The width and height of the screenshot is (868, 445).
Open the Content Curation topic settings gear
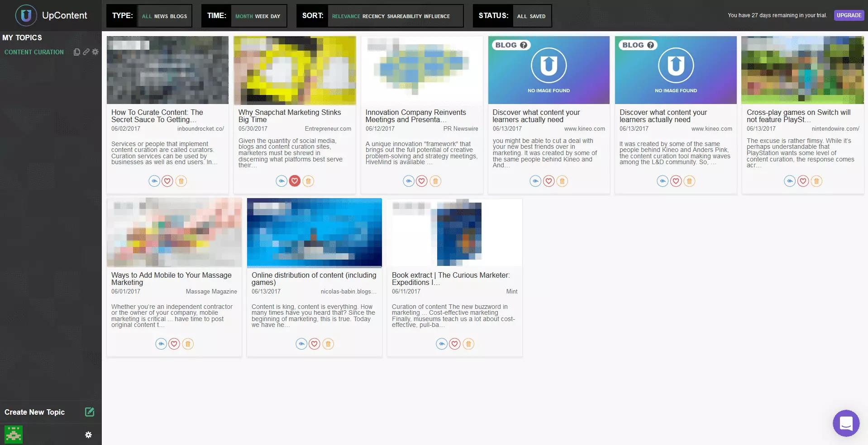pyautogui.click(x=95, y=52)
